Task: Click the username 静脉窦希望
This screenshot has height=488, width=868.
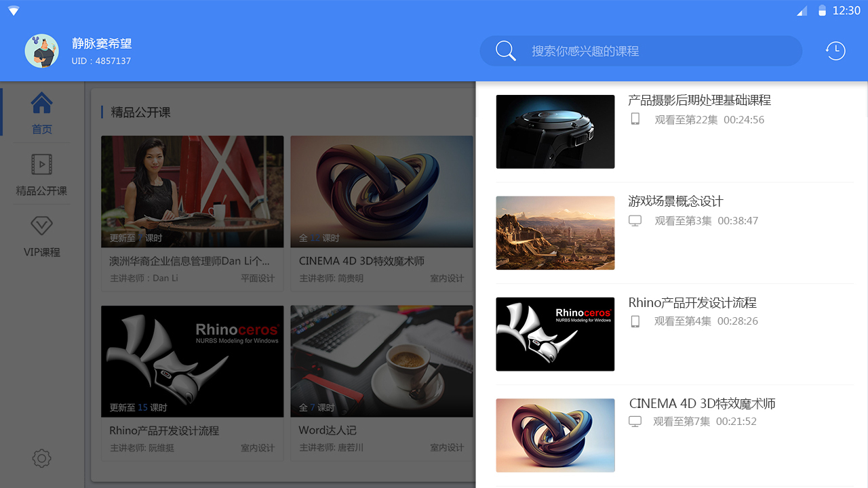Action: click(x=102, y=43)
